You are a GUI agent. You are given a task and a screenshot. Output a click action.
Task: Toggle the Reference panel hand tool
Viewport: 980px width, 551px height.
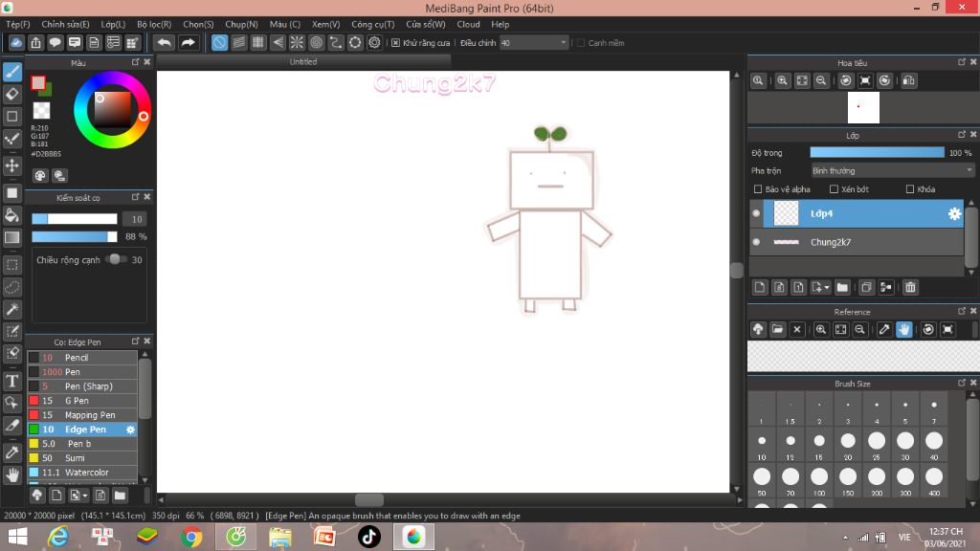coord(903,329)
